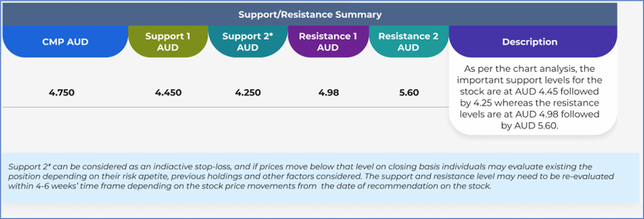Select the Support 1 value 4.450
This screenshot has height=219, width=644.
pyautogui.click(x=168, y=93)
